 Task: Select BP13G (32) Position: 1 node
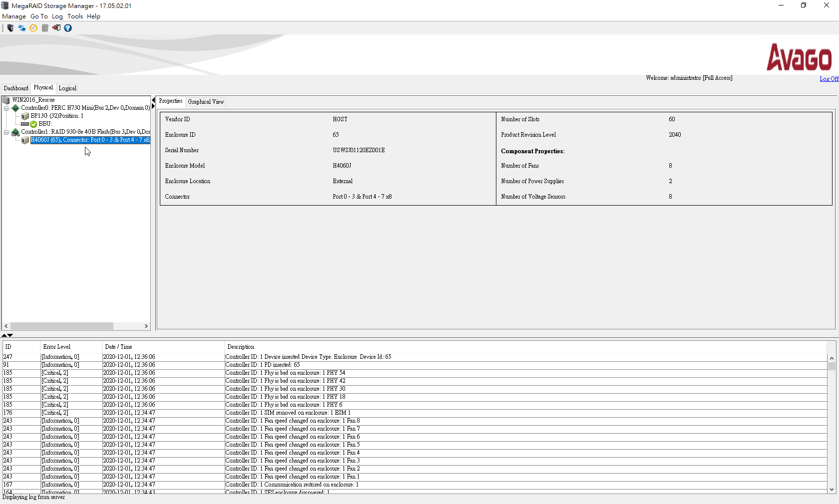[57, 116]
